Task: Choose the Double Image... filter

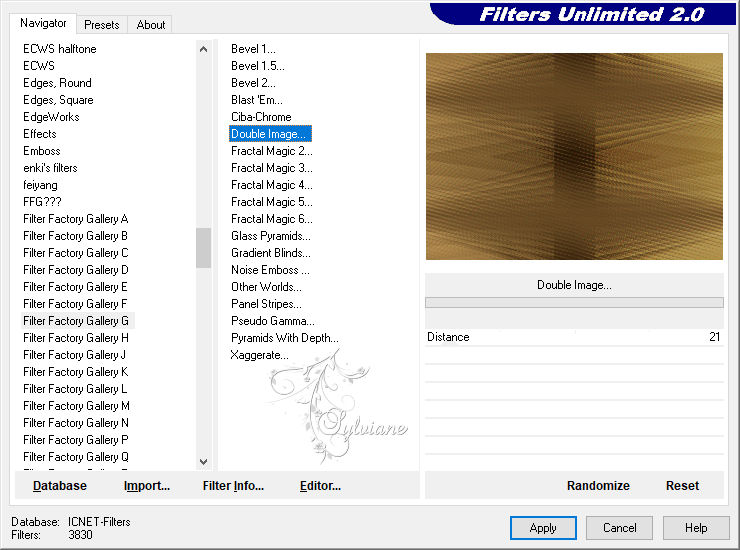Action: click(270, 134)
